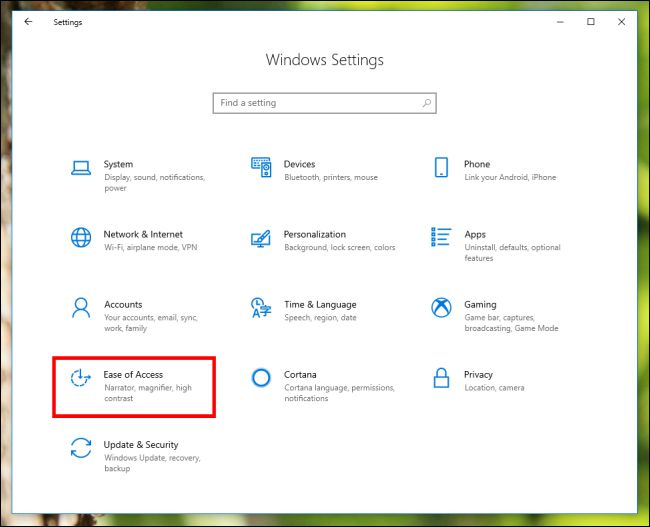Click 'Narrator, magnifier, high contrast' text

148,393
